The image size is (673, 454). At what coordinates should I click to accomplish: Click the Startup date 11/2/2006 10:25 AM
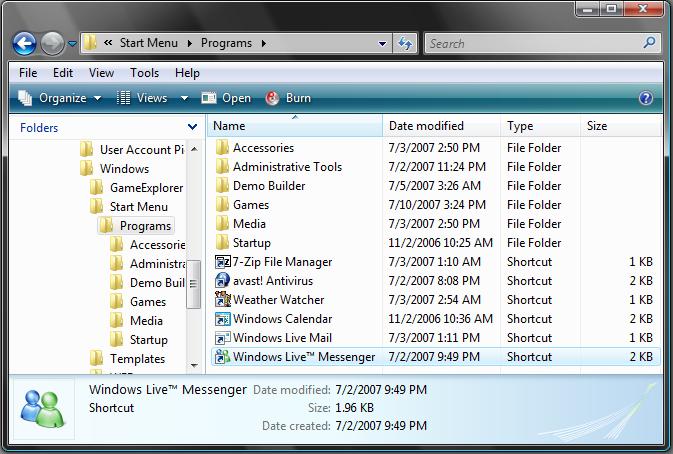pos(440,242)
